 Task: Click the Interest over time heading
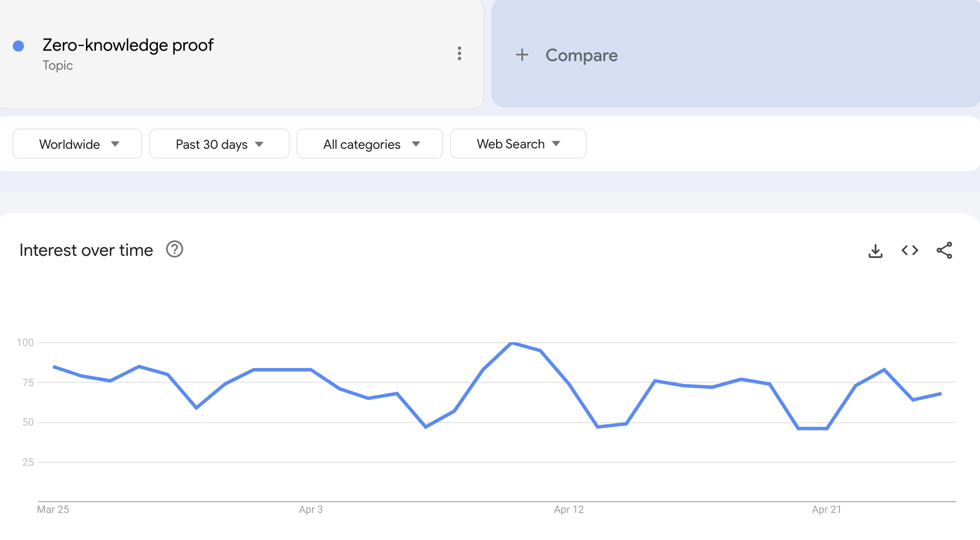pyautogui.click(x=86, y=250)
